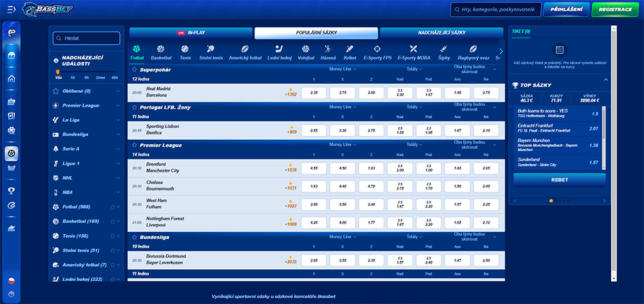Bet 2.35 on Real Madrid to win
The height and width of the screenshot is (304, 644).
(x=314, y=93)
